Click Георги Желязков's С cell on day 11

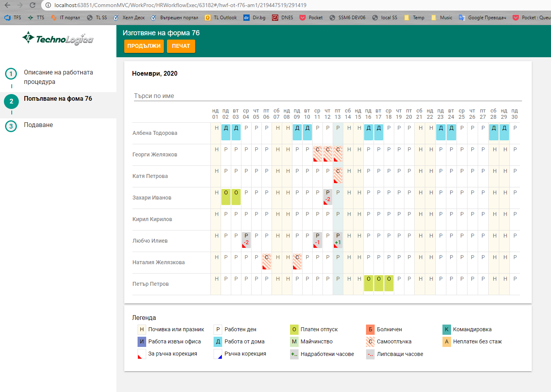pyautogui.click(x=317, y=154)
